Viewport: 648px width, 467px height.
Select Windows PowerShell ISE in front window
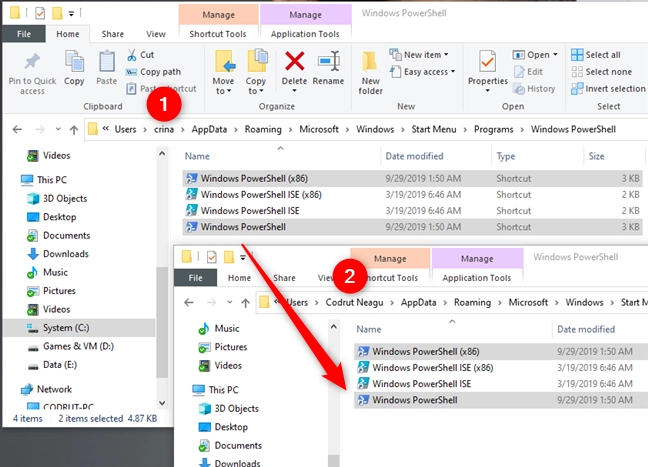[x=501, y=384]
